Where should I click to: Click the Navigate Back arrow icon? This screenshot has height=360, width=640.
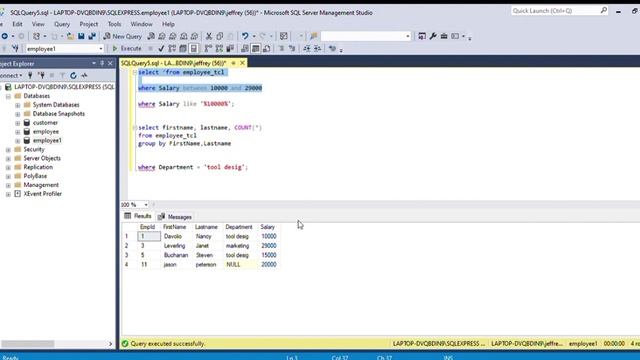[4, 36]
